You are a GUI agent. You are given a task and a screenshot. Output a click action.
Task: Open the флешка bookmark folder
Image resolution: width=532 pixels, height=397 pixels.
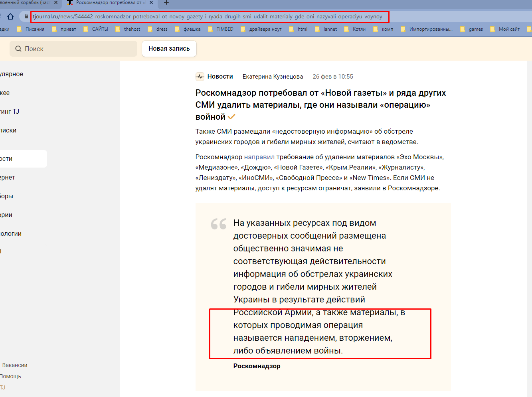pyautogui.click(x=188, y=29)
